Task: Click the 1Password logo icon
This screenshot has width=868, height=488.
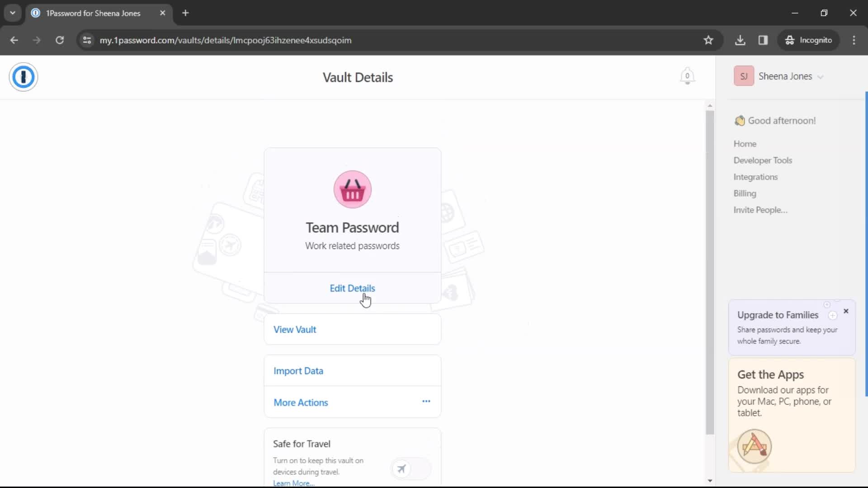Action: point(23,76)
